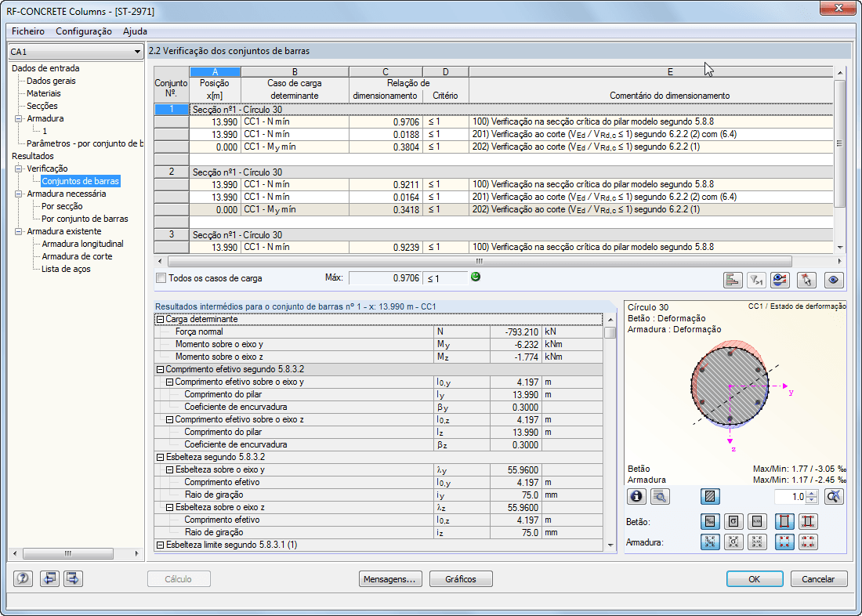Viewport: 862px width, 616px height.
Task: Collapse 'Armadura existente' tree node
Action: pos(19,231)
